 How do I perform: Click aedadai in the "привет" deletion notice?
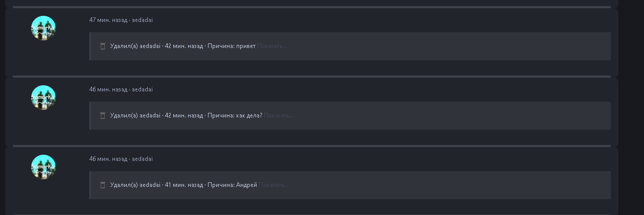(x=150, y=46)
